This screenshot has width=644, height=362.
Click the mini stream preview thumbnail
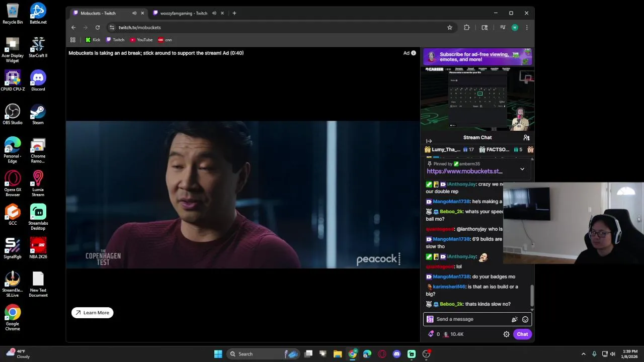[477, 99]
